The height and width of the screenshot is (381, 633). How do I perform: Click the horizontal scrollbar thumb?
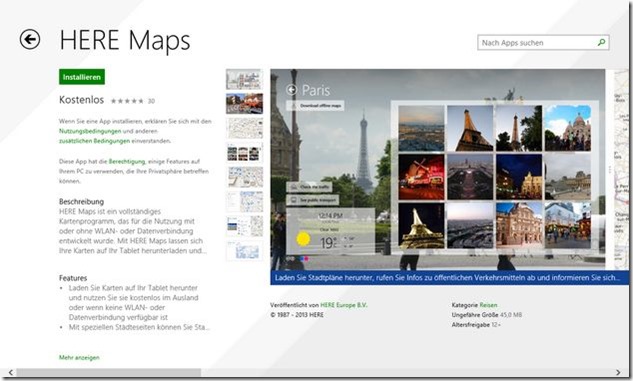(x=109, y=372)
